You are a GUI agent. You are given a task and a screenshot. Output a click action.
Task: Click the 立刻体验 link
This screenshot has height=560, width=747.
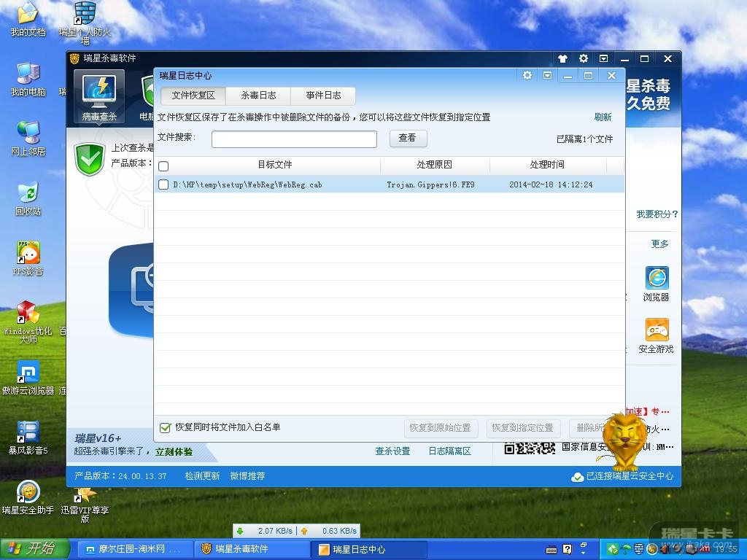click(174, 452)
